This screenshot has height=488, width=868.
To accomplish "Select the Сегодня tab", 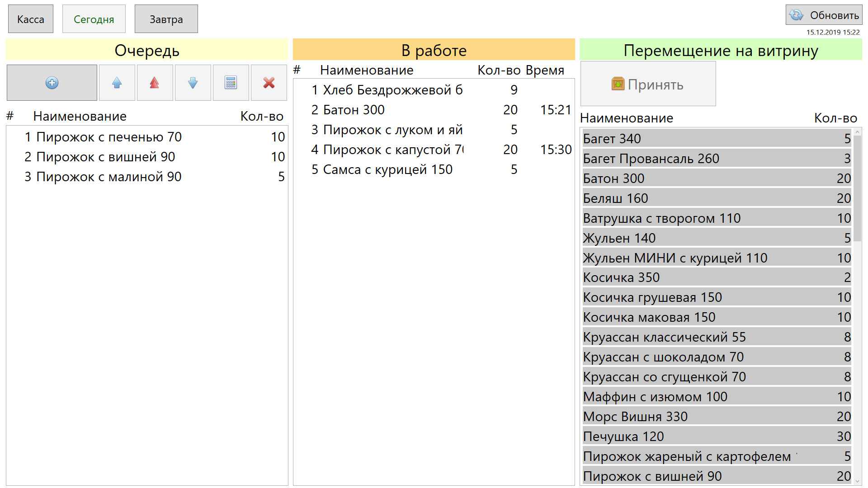I will (94, 19).
